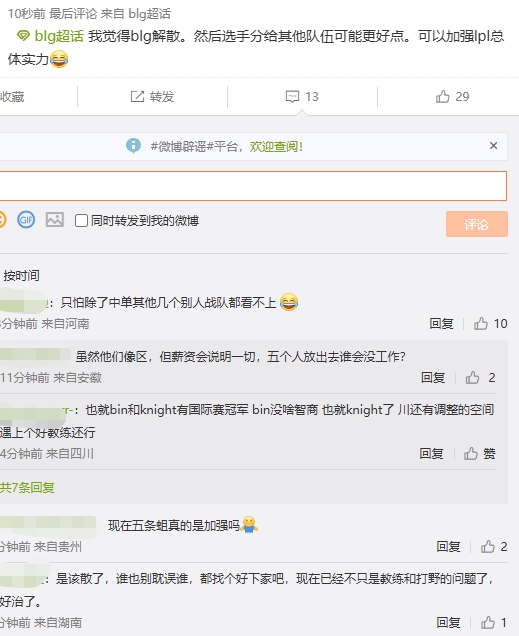Image resolution: width=519 pixels, height=636 pixels.
Task: Check 同时转发到我的微博 checkbox
Action: (x=81, y=221)
